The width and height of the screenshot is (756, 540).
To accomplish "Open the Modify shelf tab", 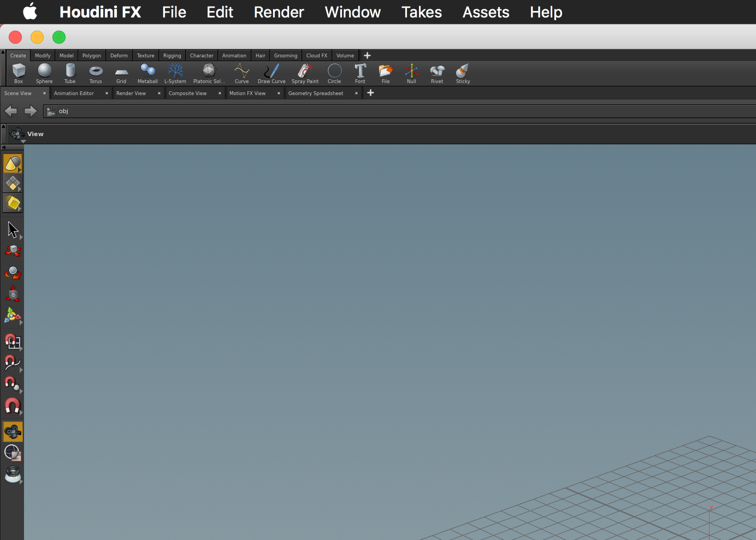I will 43,55.
